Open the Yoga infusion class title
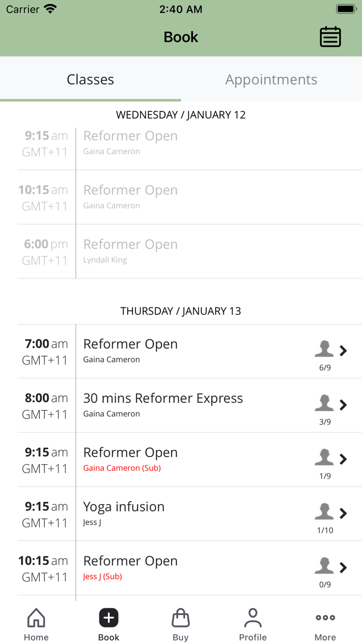Screen dimensions: 362x644 (x=124, y=507)
